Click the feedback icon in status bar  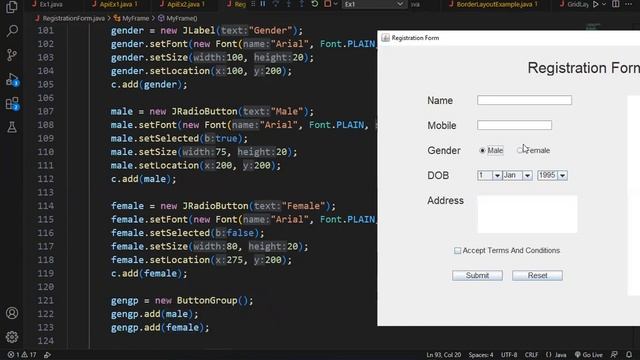[614, 355]
